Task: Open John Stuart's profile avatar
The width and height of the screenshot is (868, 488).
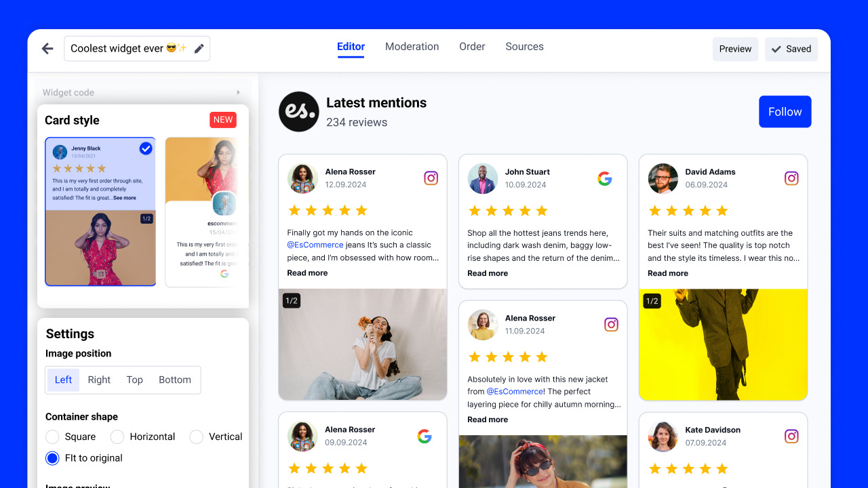Action: 483,178
